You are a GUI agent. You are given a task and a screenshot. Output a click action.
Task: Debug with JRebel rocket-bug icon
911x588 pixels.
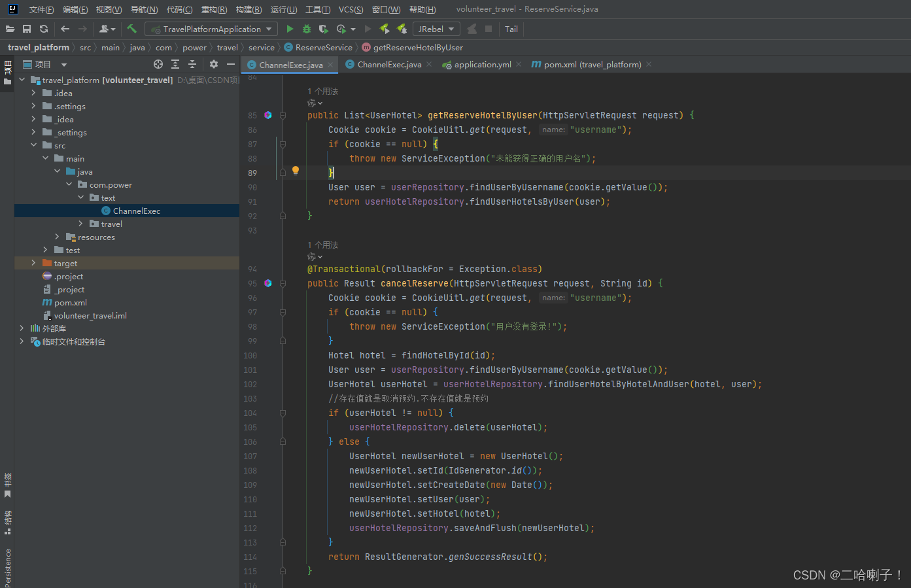(x=402, y=29)
